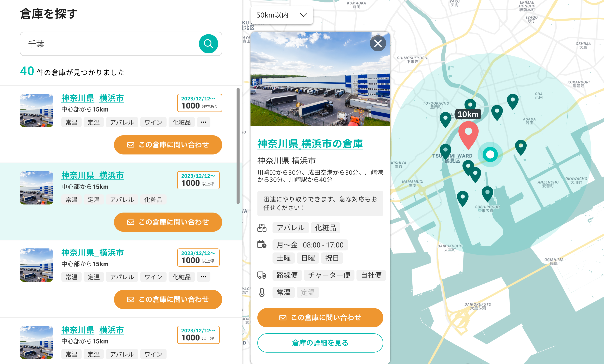Open the 50km以内 distance dropdown

tap(282, 15)
